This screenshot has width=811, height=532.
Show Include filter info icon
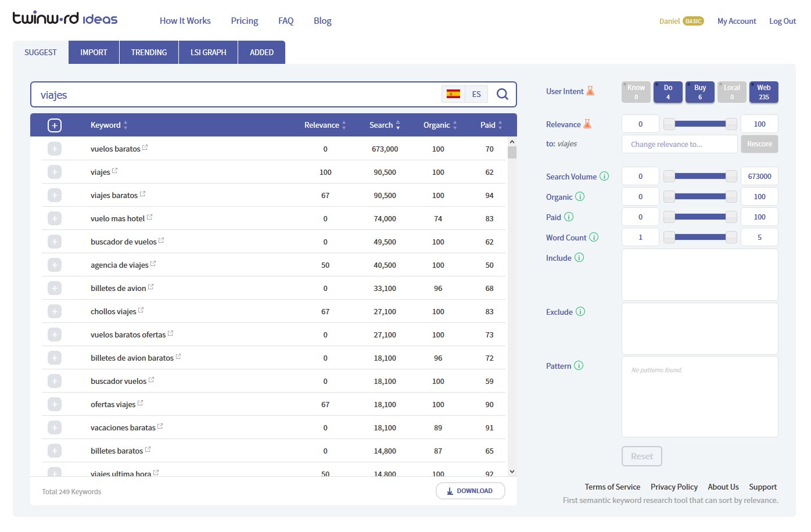(x=579, y=257)
